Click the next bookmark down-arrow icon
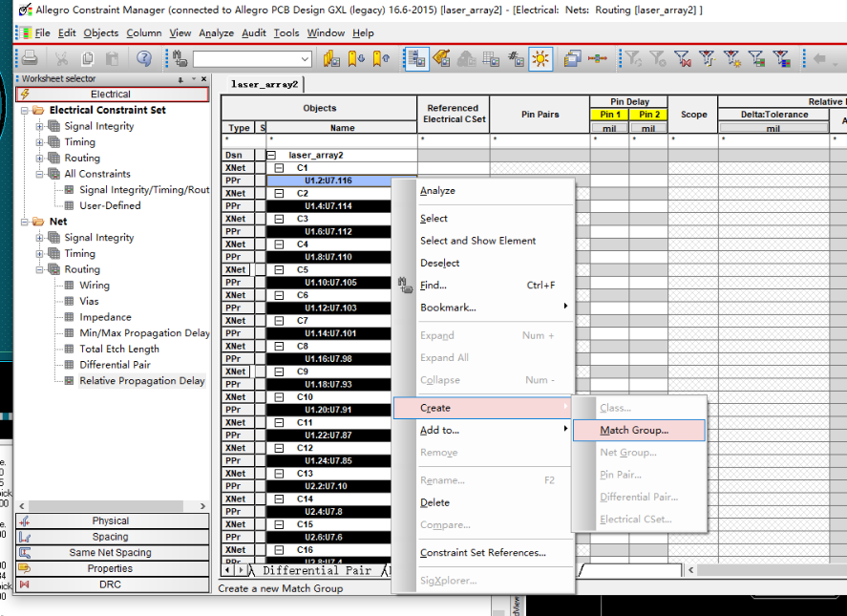This screenshot has height=616, width=847. tap(356, 58)
